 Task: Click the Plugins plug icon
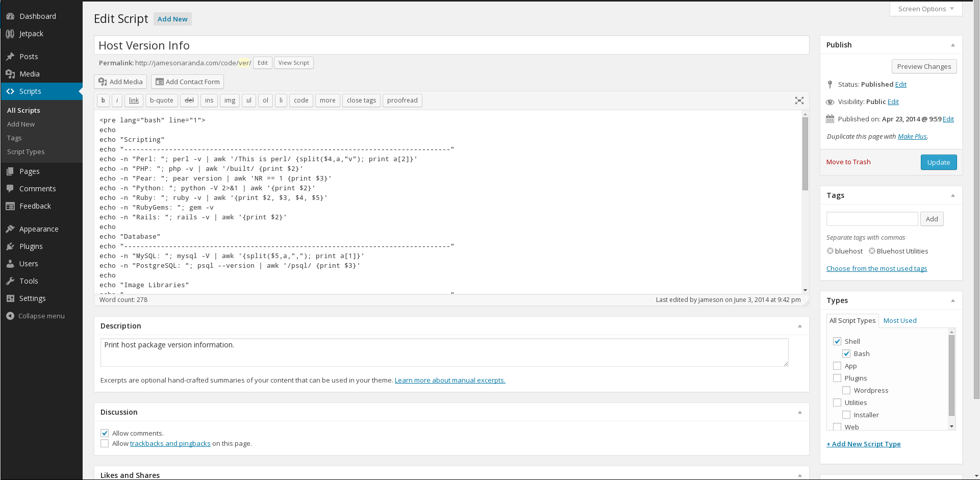coord(10,246)
